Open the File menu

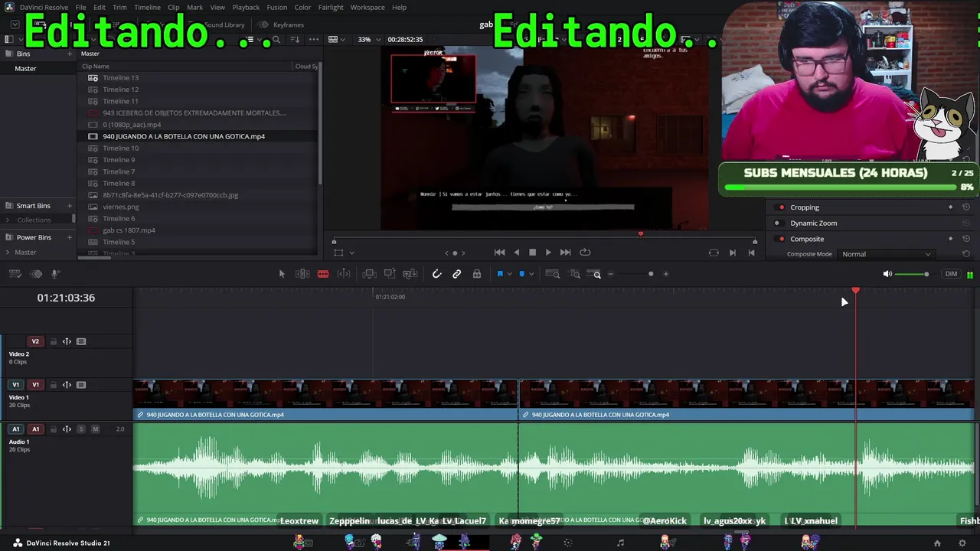[x=80, y=7]
